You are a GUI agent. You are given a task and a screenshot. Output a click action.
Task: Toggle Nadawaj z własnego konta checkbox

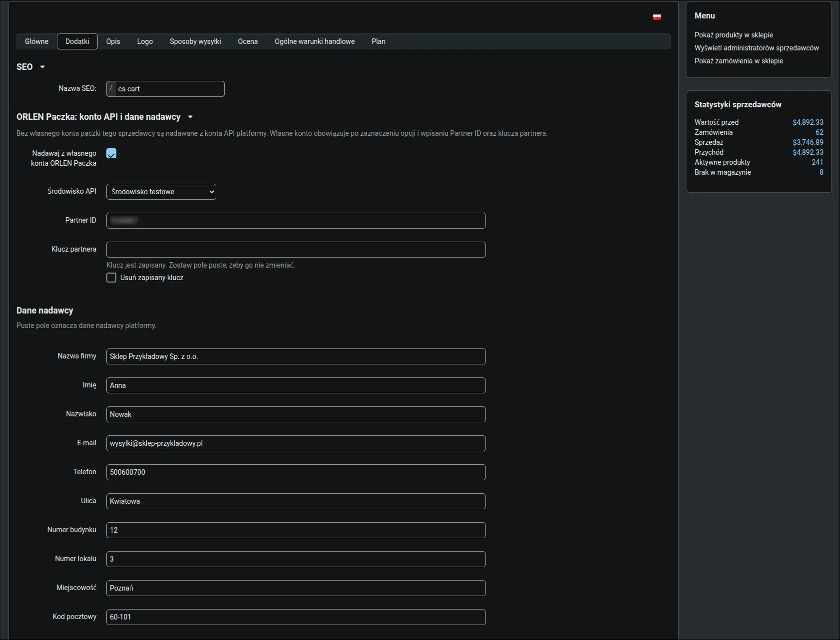pos(111,154)
